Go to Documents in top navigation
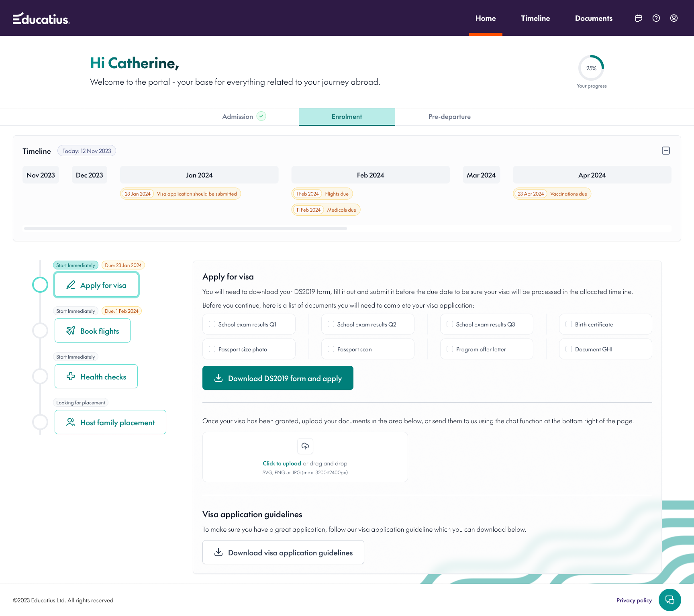This screenshot has height=616, width=694. [594, 18]
